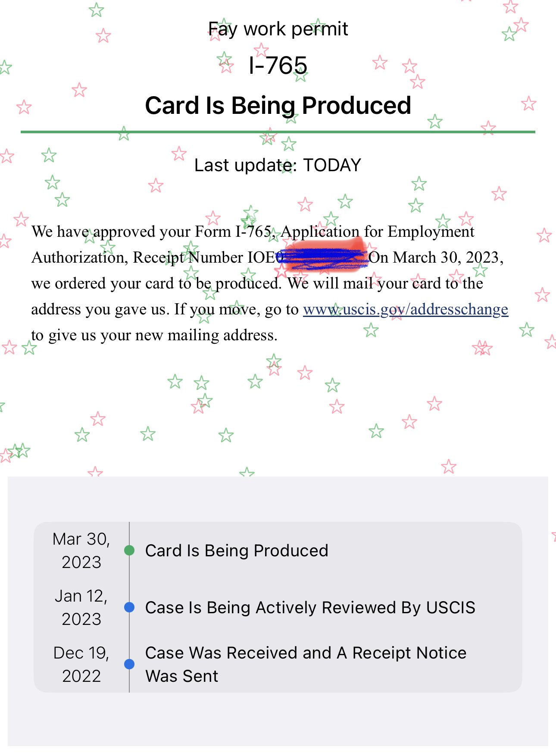Screen dimensions: 556x756
Task: Click the blue dot beside Jan 12, 2023
Action: coord(129,607)
